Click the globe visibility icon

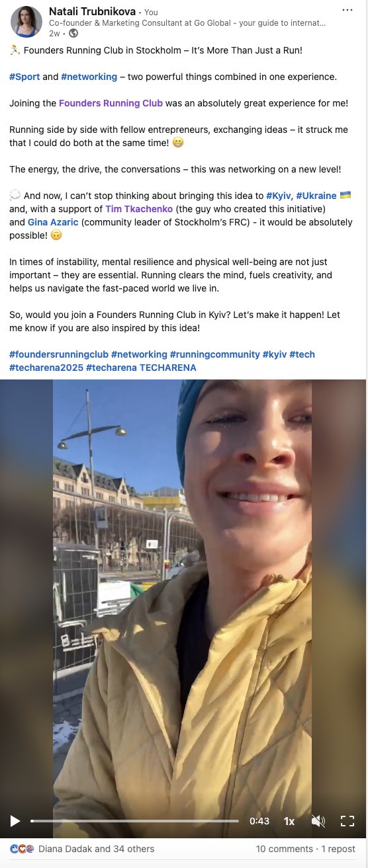pos(73,33)
